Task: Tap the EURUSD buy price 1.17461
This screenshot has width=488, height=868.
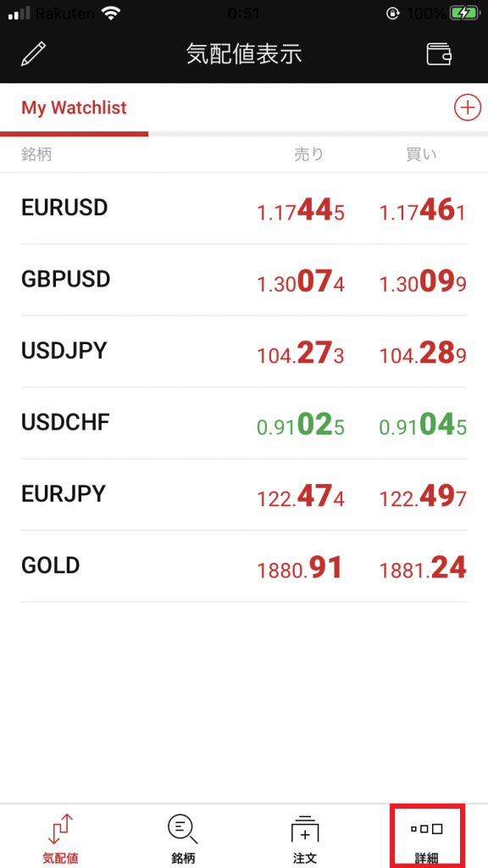Action: [x=423, y=210]
